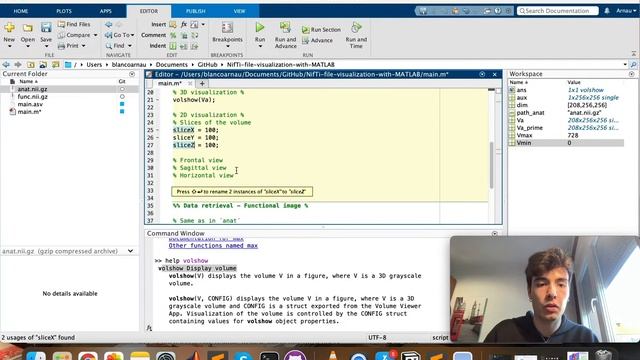Image resolution: width=640 pixels, height=360 pixels.
Task: Click the Breakpoints icon
Action: point(227,28)
